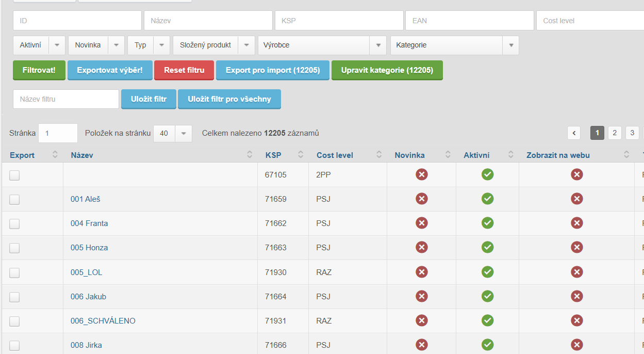644x354 pixels.
Task: Click Upravit kategorie (12205) button
Action: 387,70
